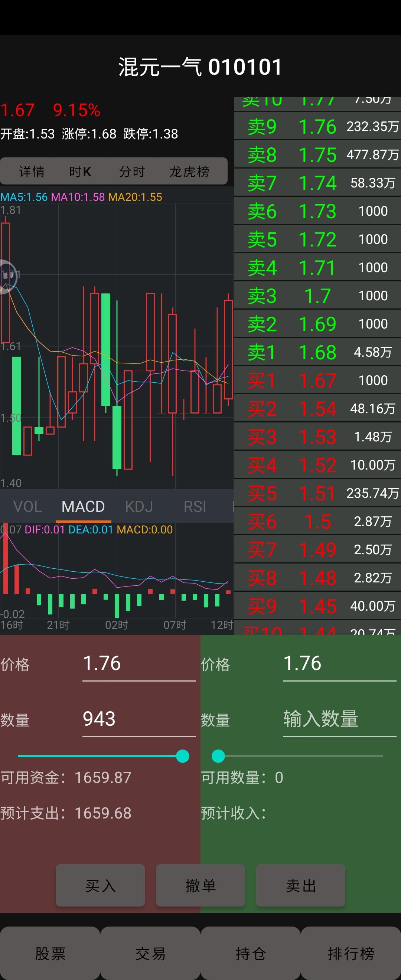
Task: Show the RSI indicator
Action: [195, 506]
